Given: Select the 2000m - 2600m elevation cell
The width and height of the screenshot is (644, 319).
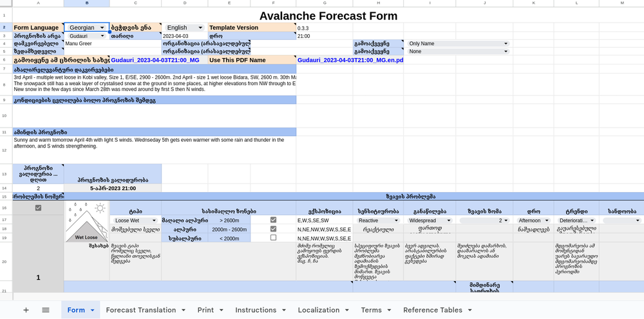Looking at the screenshot, I should point(229,229).
